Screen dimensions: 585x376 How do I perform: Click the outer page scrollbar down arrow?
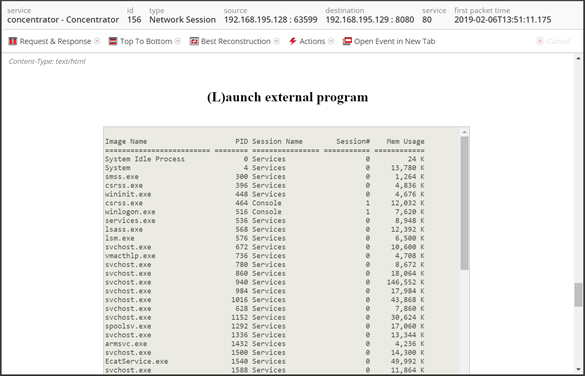click(x=578, y=370)
